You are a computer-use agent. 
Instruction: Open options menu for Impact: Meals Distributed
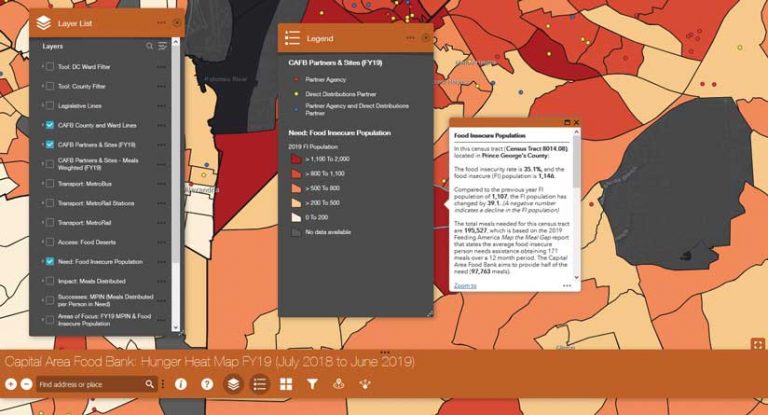[161, 281]
